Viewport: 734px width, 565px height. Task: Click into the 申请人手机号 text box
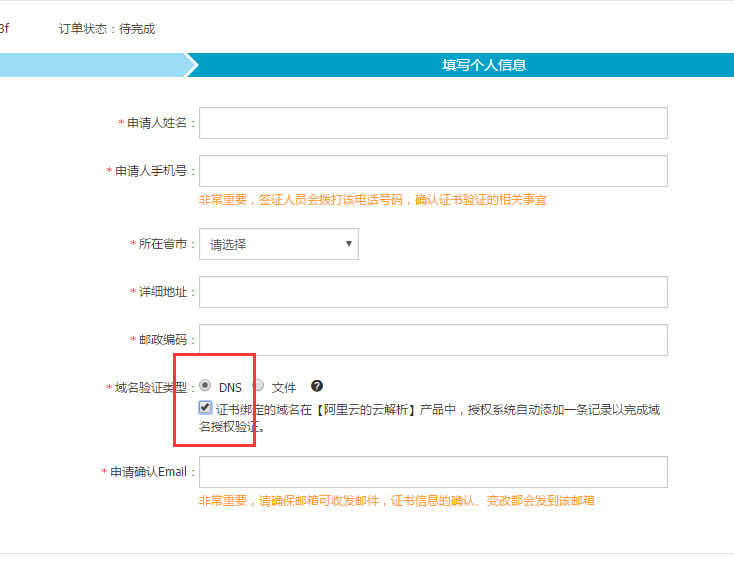tap(433, 171)
